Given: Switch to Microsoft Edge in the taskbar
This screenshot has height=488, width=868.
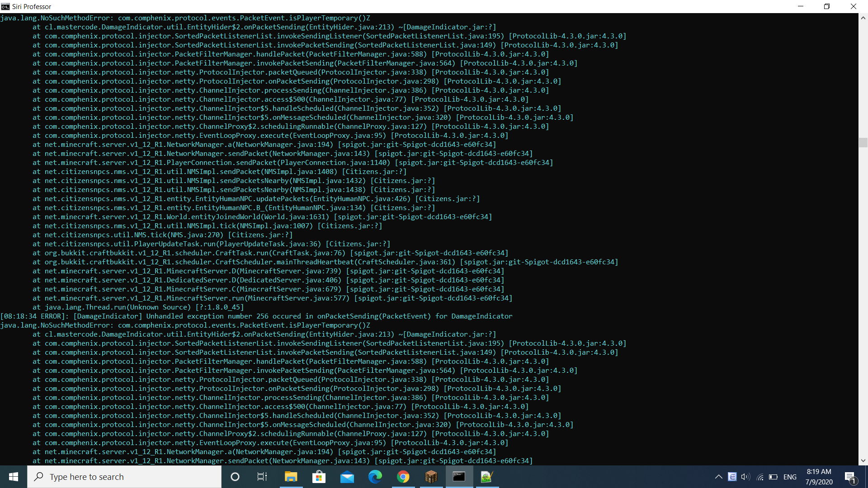Looking at the screenshot, I should 375,477.
